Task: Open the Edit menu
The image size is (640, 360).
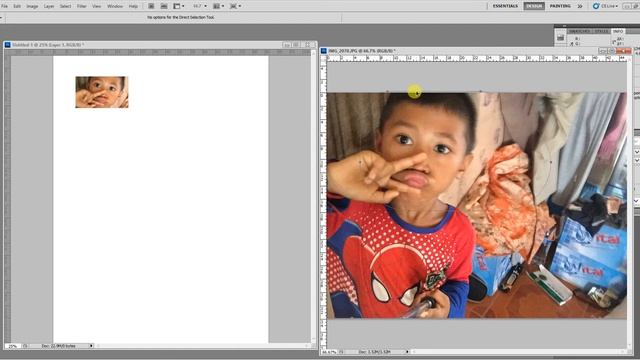Action: pyautogui.click(x=17, y=6)
